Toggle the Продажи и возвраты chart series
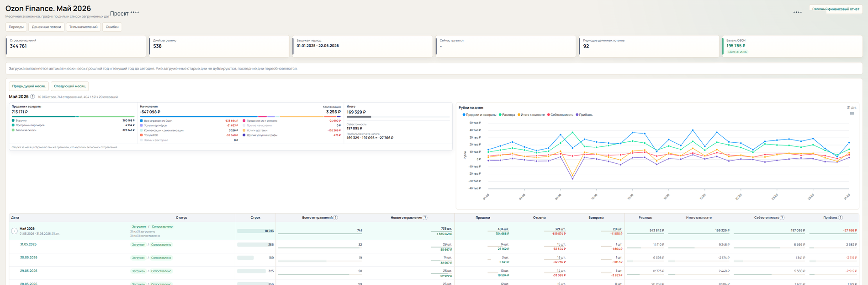Viewport: 868px width, 285px height. (479, 115)
